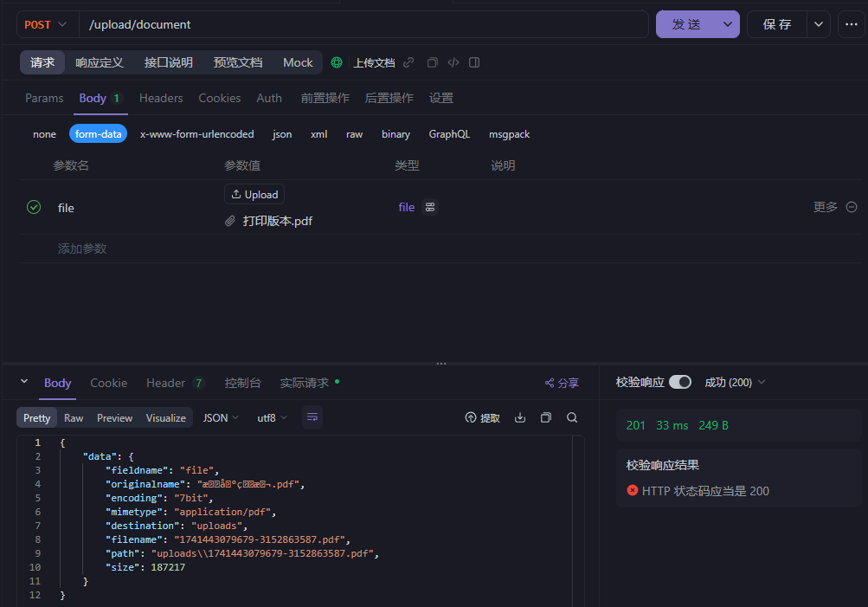
Task: Uncheck the file parameter row
Action: (x=34, y=207)
